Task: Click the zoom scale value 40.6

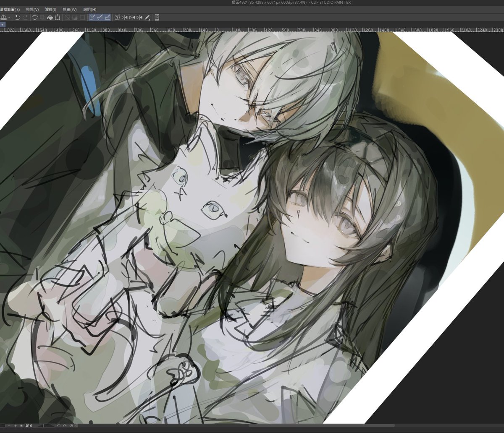Action: pos(29,425)
